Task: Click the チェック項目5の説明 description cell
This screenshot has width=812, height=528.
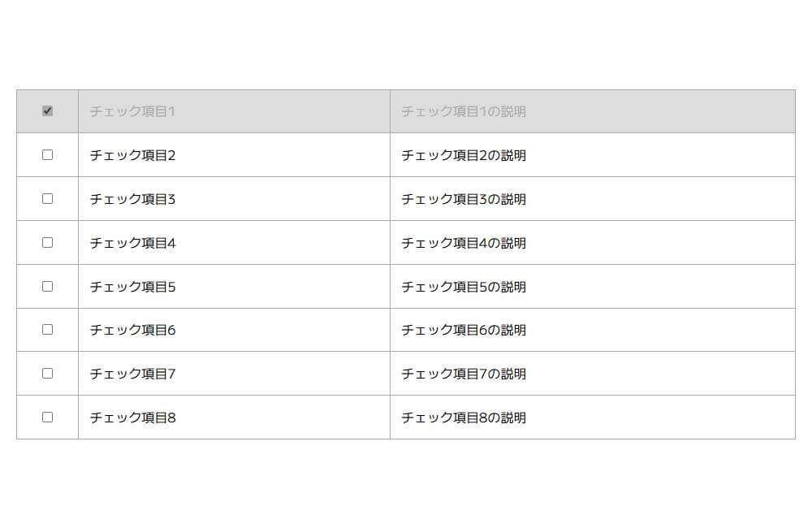Action: [x=463, y=287]
